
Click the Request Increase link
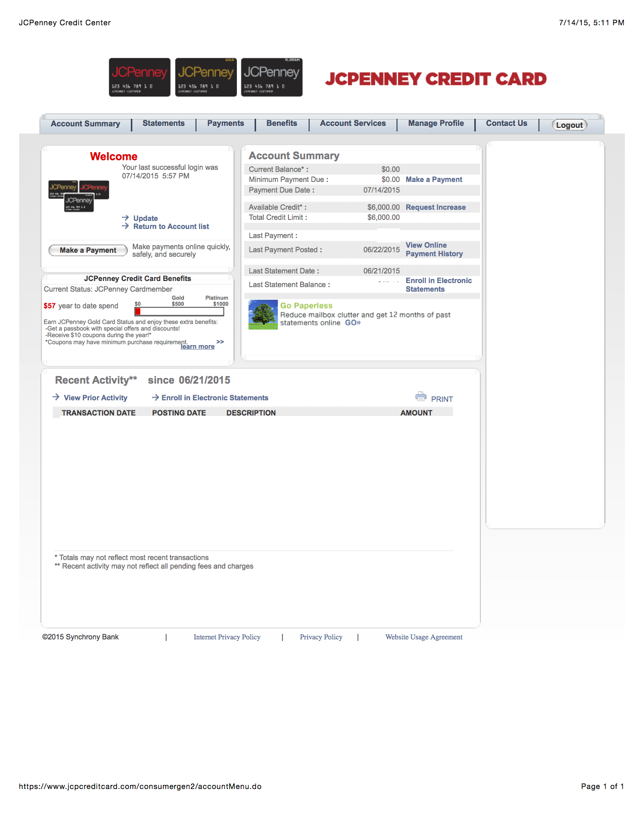click(435, 207)
